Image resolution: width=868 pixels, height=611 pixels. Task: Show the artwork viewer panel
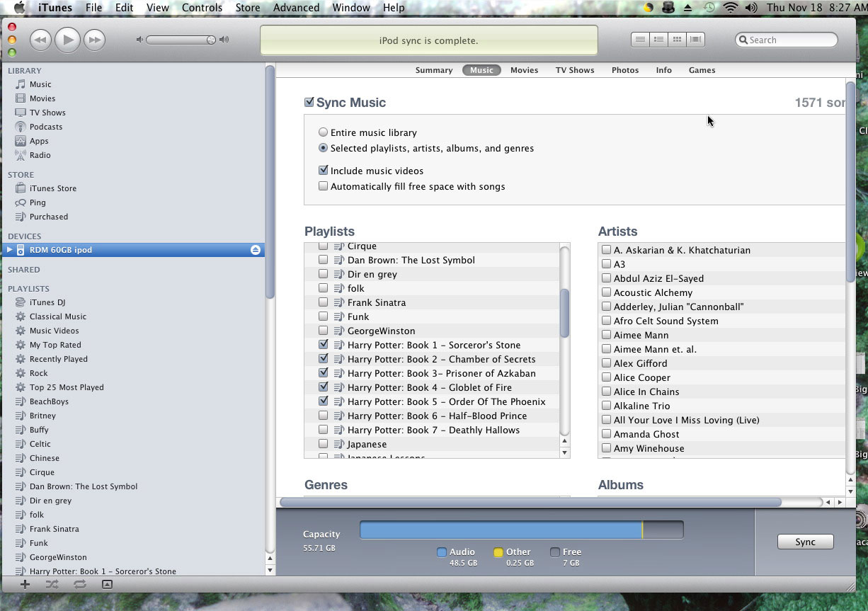point(107,584)
